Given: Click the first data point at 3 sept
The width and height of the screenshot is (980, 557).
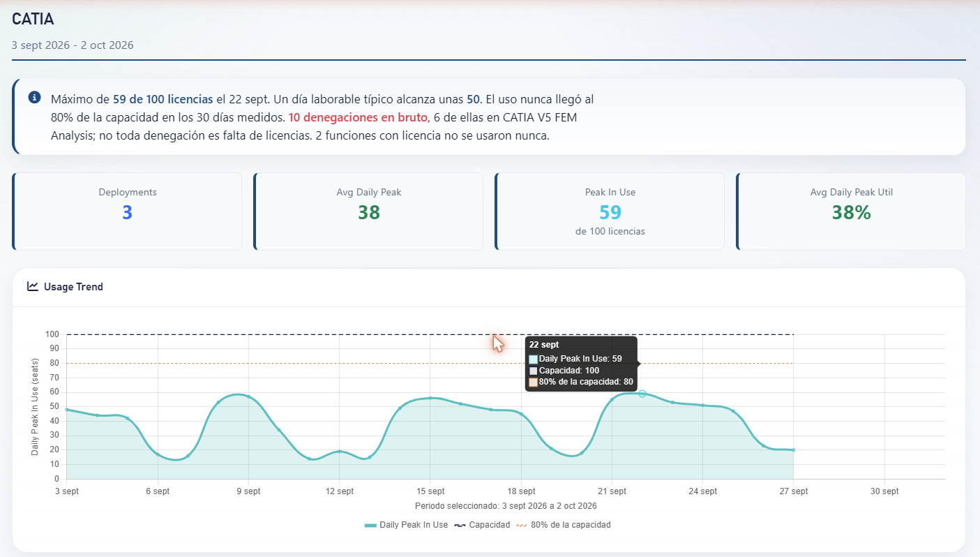Looking at the screenshot, I should 67,410.
